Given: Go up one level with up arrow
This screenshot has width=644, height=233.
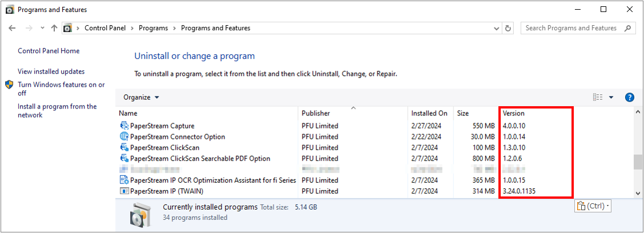Looking at the screenshot, I should coord(54,28).
